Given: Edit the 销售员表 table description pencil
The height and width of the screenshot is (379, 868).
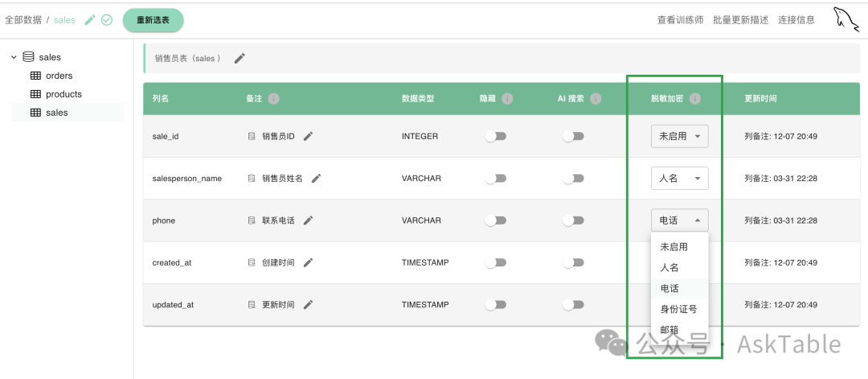Looking at the screenshot, I should [x=240, y=58].
